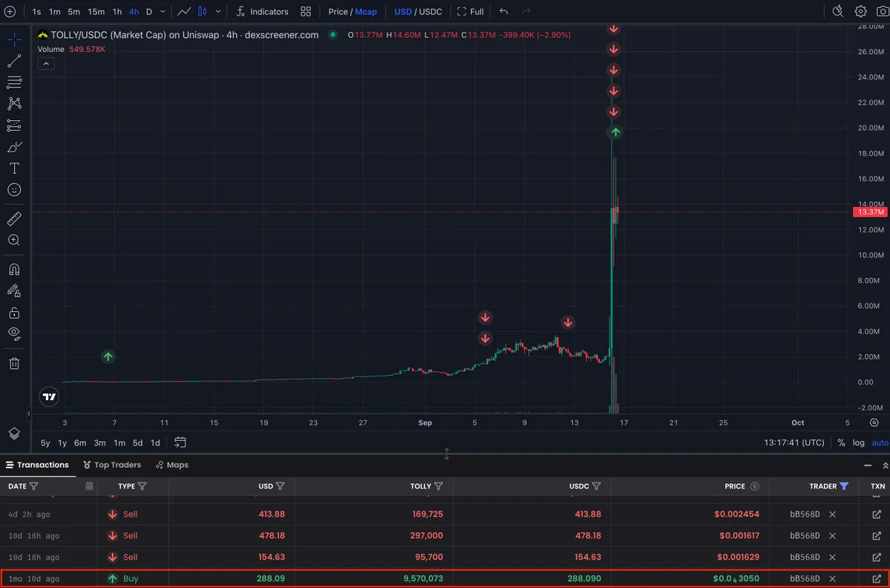
Task: Toggle magnet mode
Action: [14, 269]
